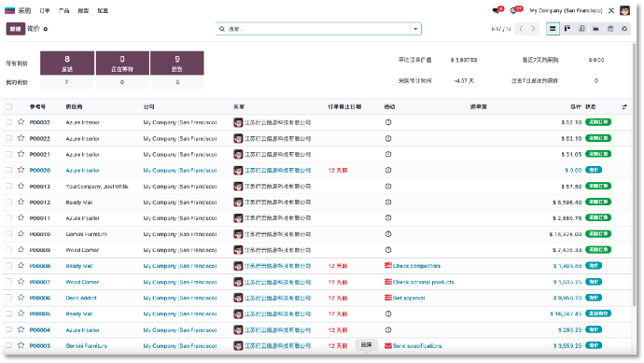Filter my RFQs count 7
The height and width of the screenshot is (363, 644).
point(66,82)
